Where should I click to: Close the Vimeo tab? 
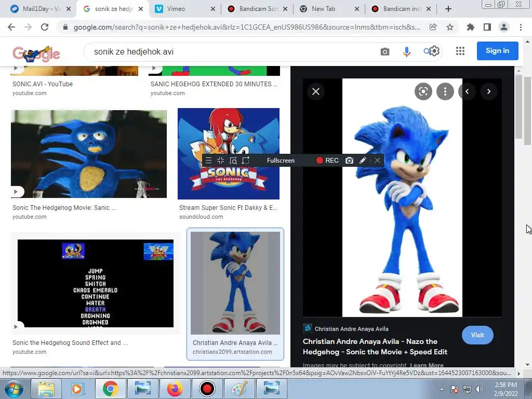click(x=212, y=9)
